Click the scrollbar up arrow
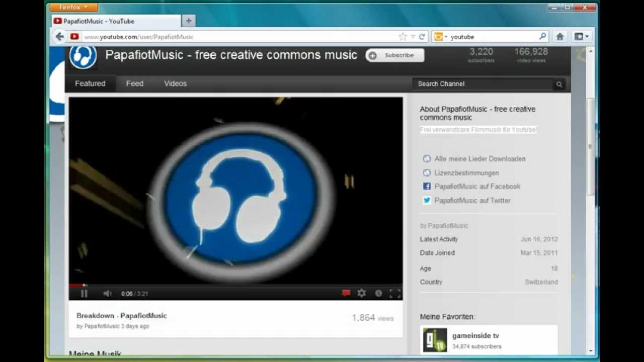The height and width of the screenshot is (362, 644). pyautogui.click(x=591, y=51)
